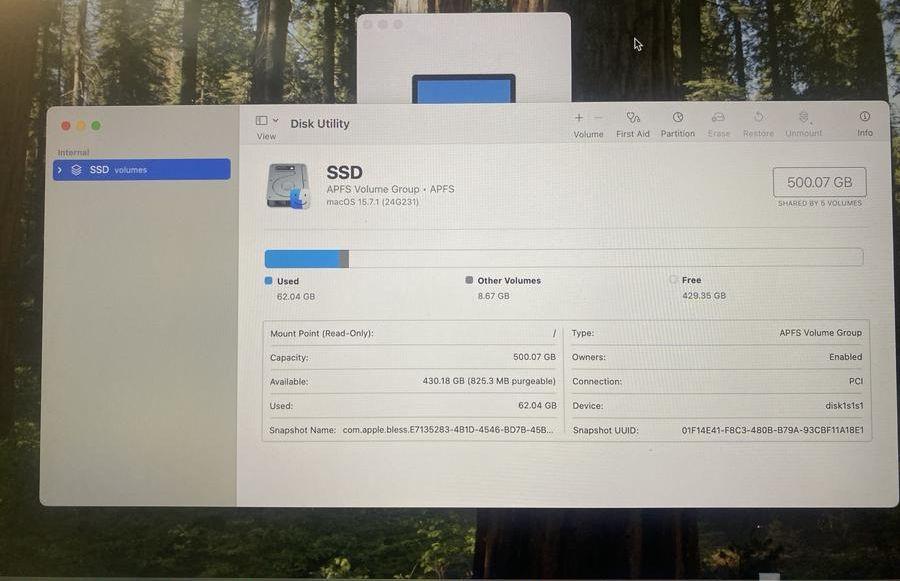Click the '8.67 GB' Other Volumes value
The height and width of the screenshot is (581, 900).
(494, 296)
